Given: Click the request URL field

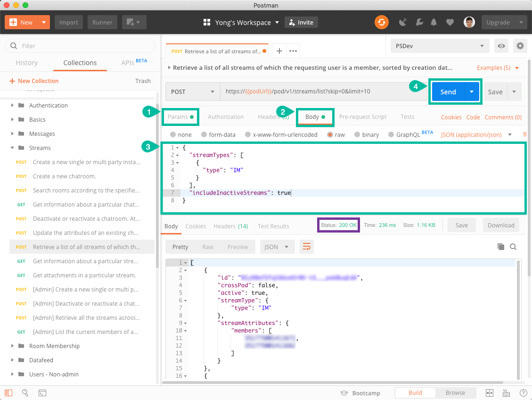Looking at the screenshot, I should coord(323,92).
